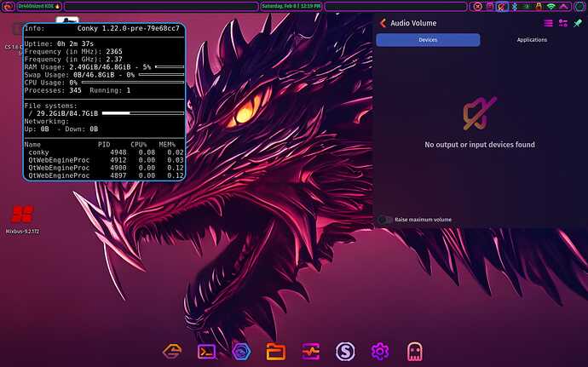Open the system monitor dock icon
Viewport: 588px width, 367px height.
[x=310, y=352]
